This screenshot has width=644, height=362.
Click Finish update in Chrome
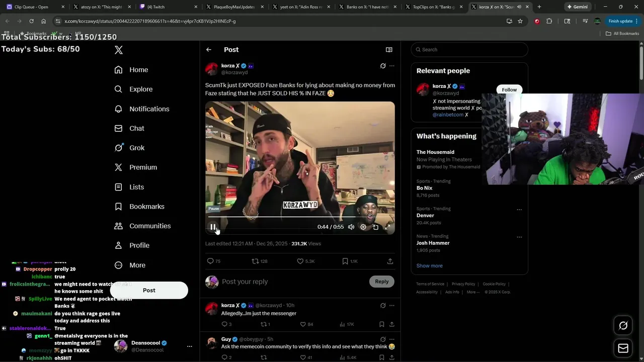tap(623, 21)
